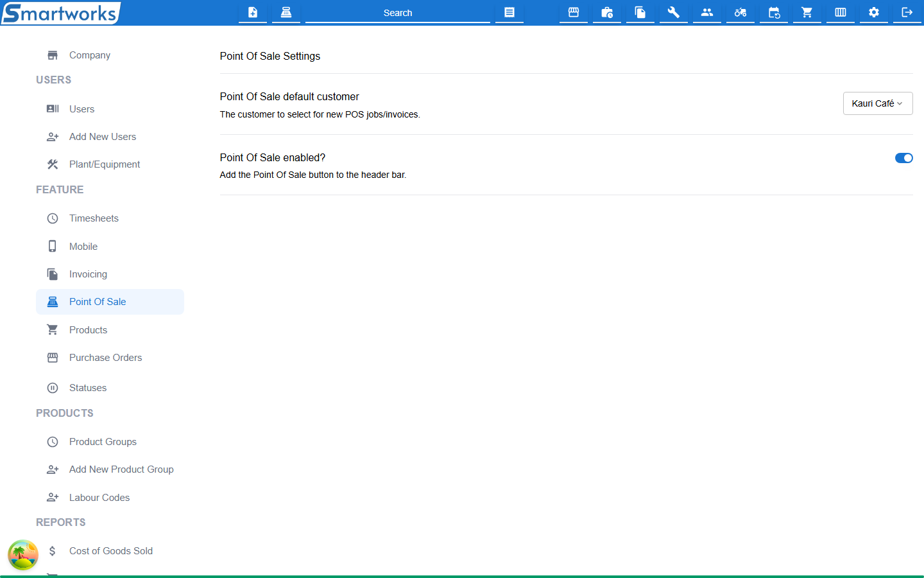The width and height of the screenshot is (924, 578).
Task: Click the logout icon in the header
Action: 907,12
